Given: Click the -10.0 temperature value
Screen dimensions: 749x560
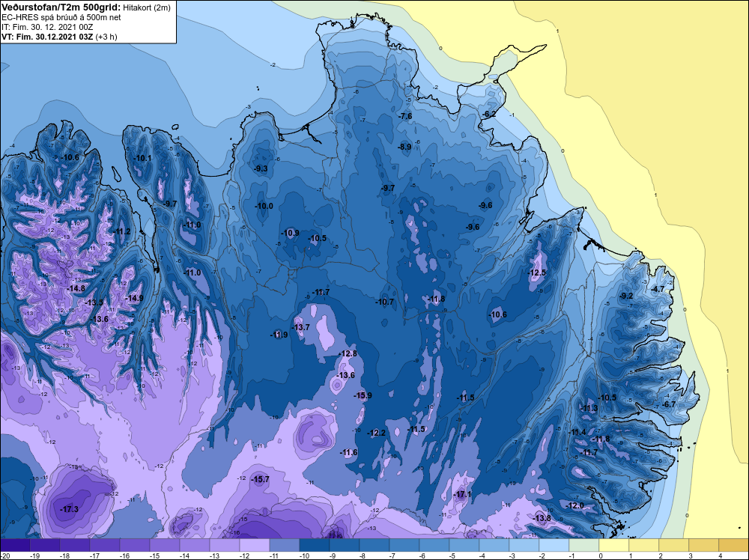Looking at the screenshot, I should click(x=264, y=206).
